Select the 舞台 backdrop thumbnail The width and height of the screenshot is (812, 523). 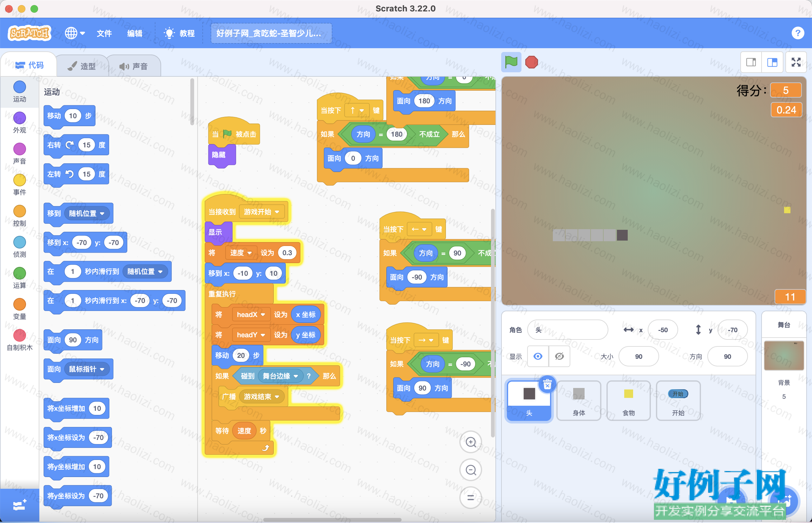tap(784, 356)
